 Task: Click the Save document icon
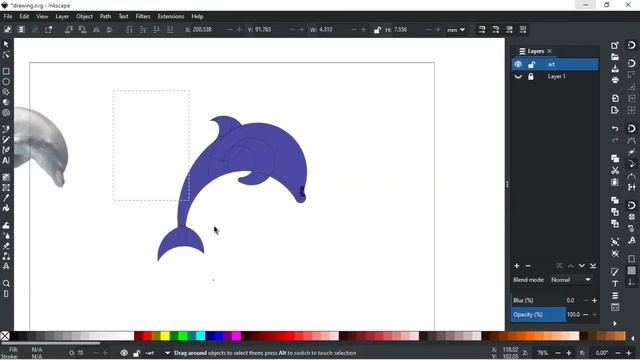(x=615, y=69)
